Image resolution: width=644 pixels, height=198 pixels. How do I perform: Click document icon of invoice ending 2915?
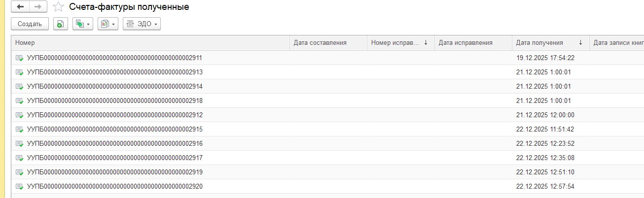pos(20,130)
